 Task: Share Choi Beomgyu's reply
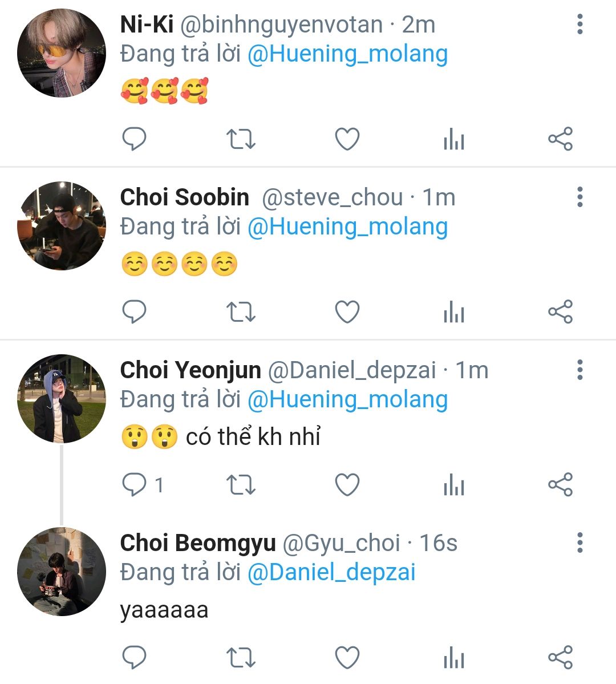point(560,658)
